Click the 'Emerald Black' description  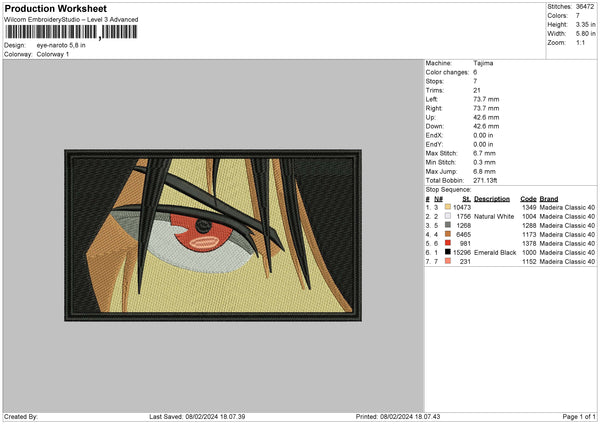[495, 253]
